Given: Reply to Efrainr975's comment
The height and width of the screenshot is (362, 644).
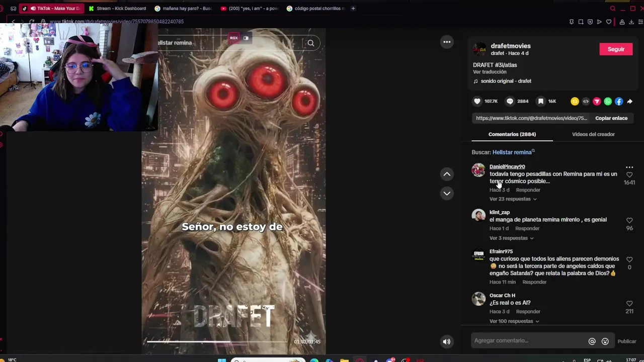Looking at the screenshot, I should (534, 282).
